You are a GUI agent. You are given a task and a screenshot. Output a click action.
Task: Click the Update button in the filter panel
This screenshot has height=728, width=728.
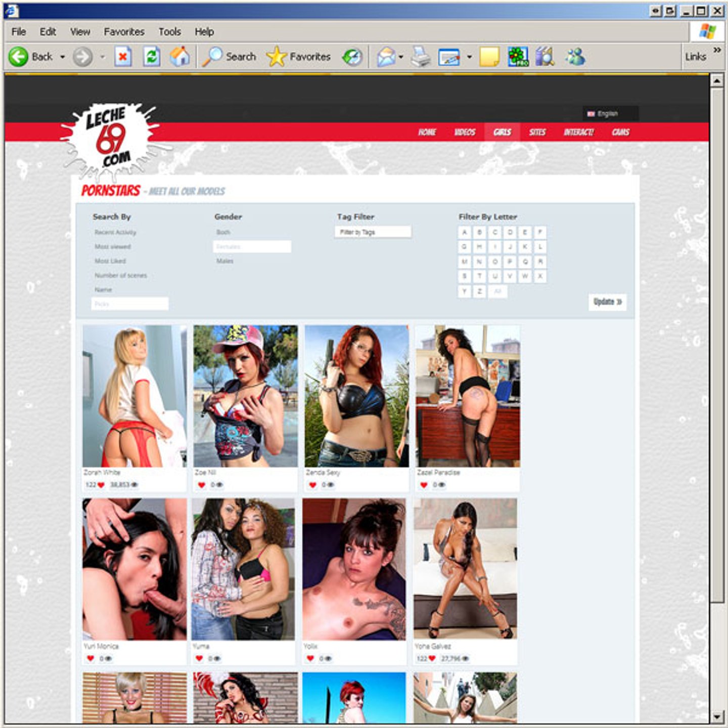click(x=607, y=302)
